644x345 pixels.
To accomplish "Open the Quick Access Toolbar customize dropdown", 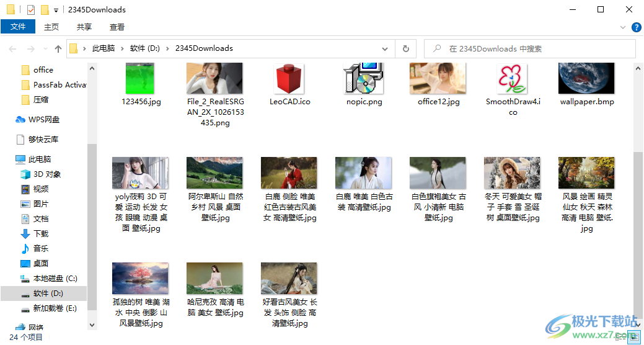I will pyautogui.click(x=56, y=10).
